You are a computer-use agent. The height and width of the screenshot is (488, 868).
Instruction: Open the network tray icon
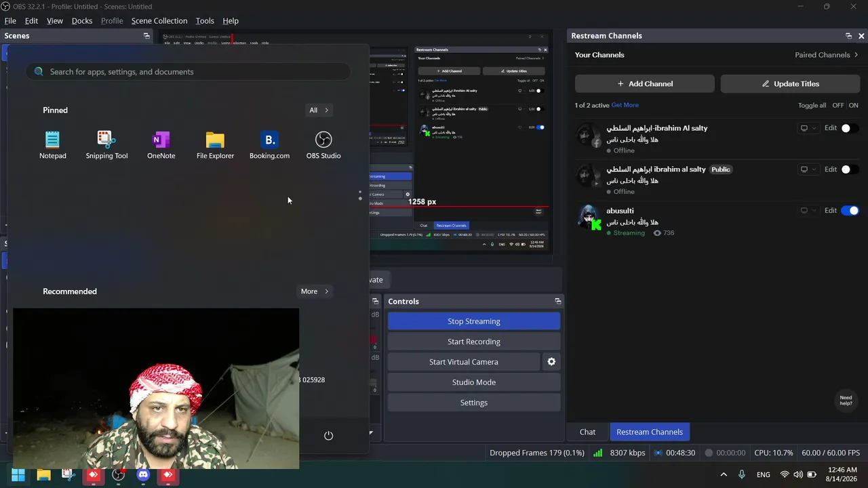785,474
